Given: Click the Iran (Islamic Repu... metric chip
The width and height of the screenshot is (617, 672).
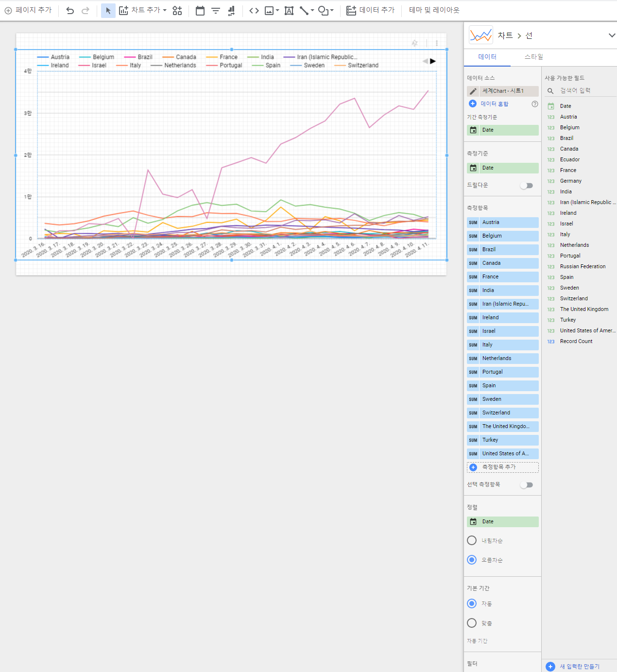Looking at the screenshot, I should tap(503, 304).
